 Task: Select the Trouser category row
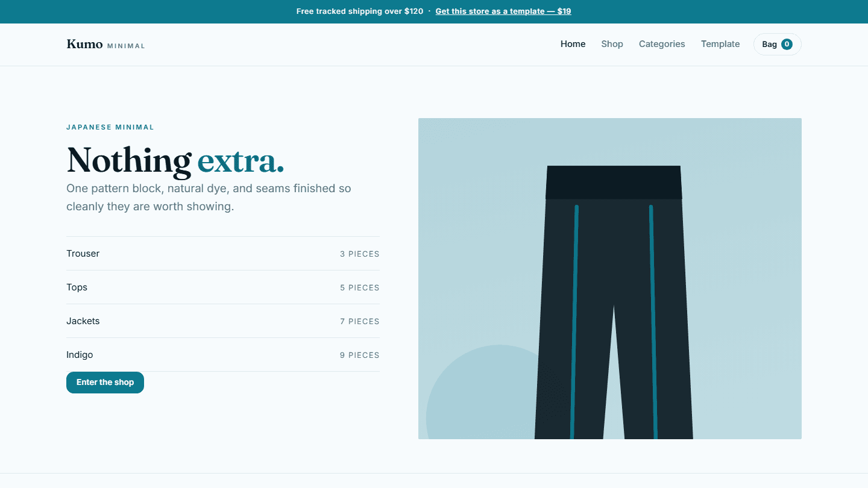[223, 254]
